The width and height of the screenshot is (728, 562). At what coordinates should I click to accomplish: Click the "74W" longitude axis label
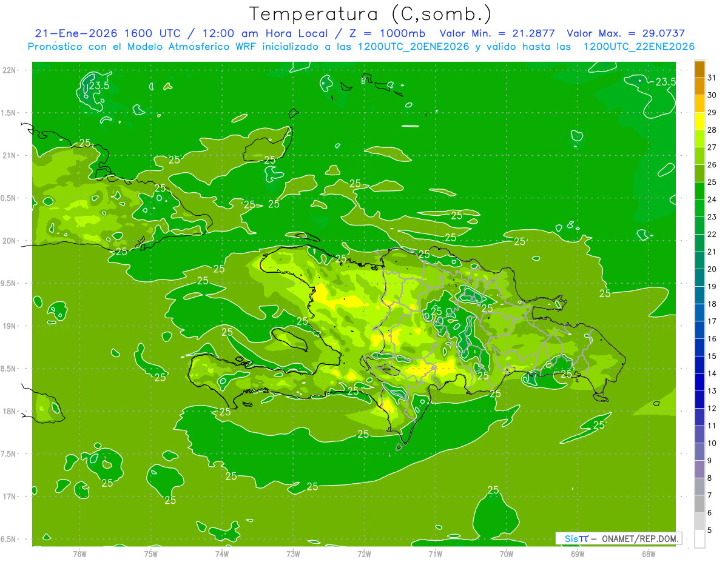click(222, 554)
